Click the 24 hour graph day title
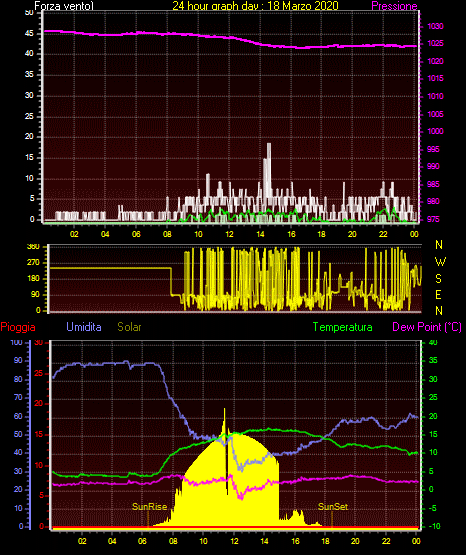Viewport: 466px width, 555px height. (255, 6)
